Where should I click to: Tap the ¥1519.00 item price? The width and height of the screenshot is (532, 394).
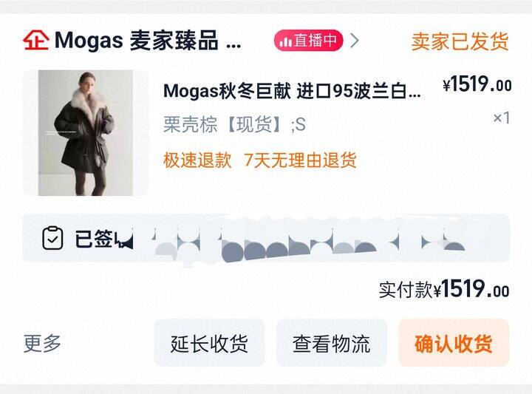477,84
